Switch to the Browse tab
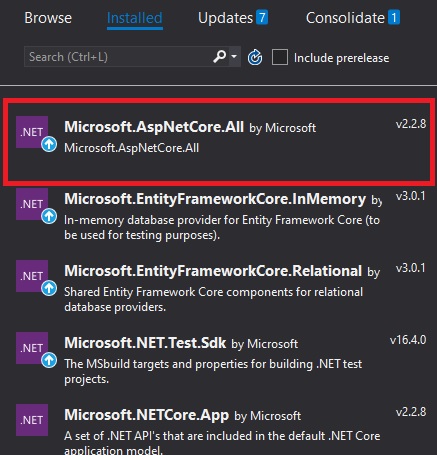This screenshot has height=455, width=437. point(48,18)
